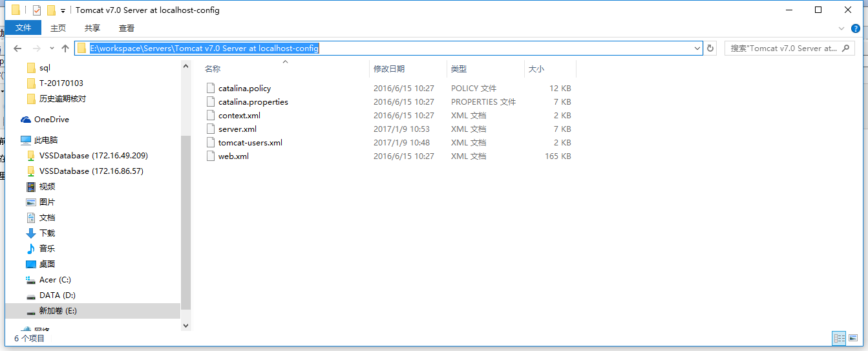
Task: Click the 下载 arrow icon
Action: pos(31,233)
